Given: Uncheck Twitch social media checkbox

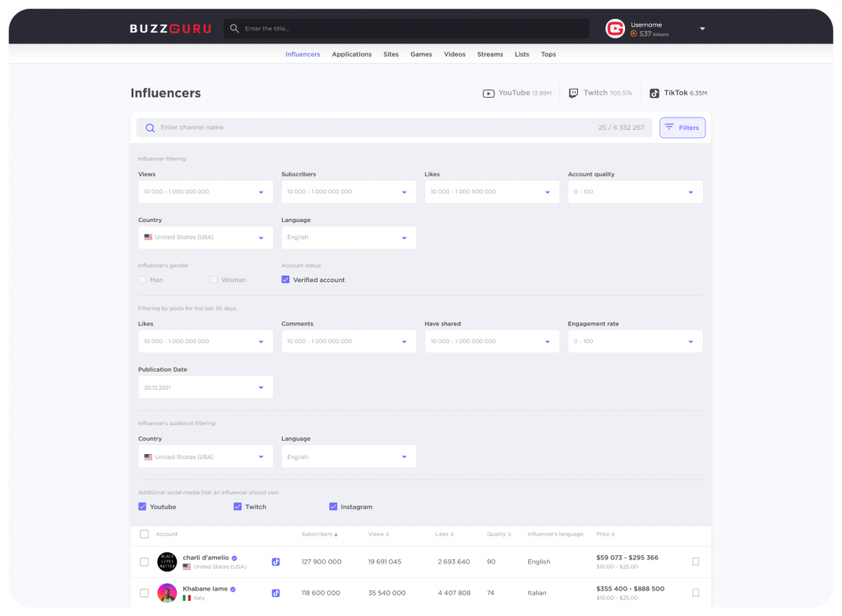Looking at the screenshot, I should (238, 507).
